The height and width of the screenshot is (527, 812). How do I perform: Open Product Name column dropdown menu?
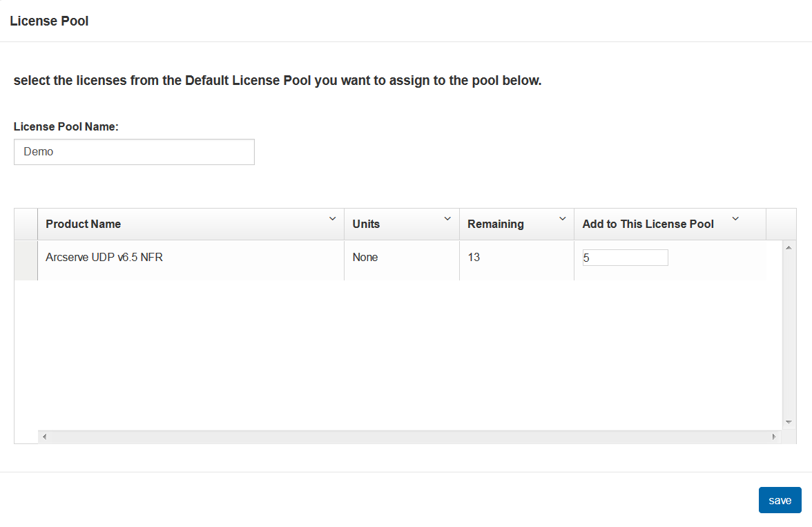(333, 219)
